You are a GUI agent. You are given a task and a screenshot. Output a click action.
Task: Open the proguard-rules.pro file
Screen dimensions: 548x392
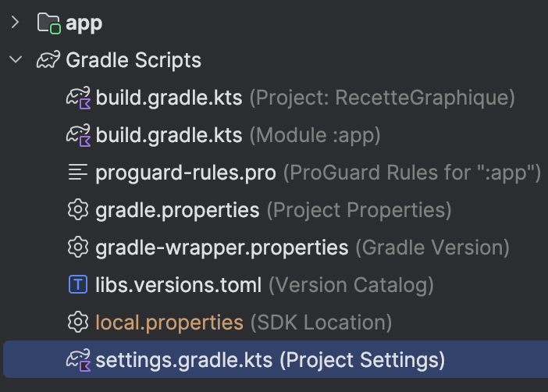tap(186, 173)
